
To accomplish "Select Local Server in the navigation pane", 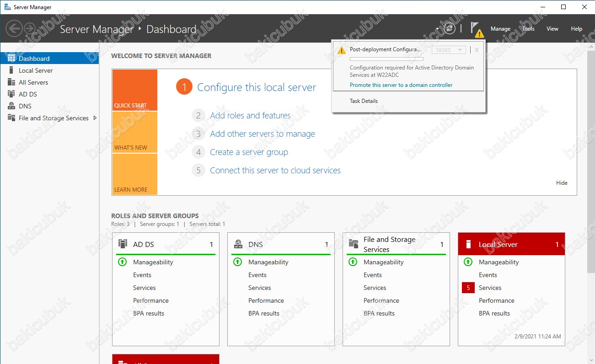I will 49,70.
